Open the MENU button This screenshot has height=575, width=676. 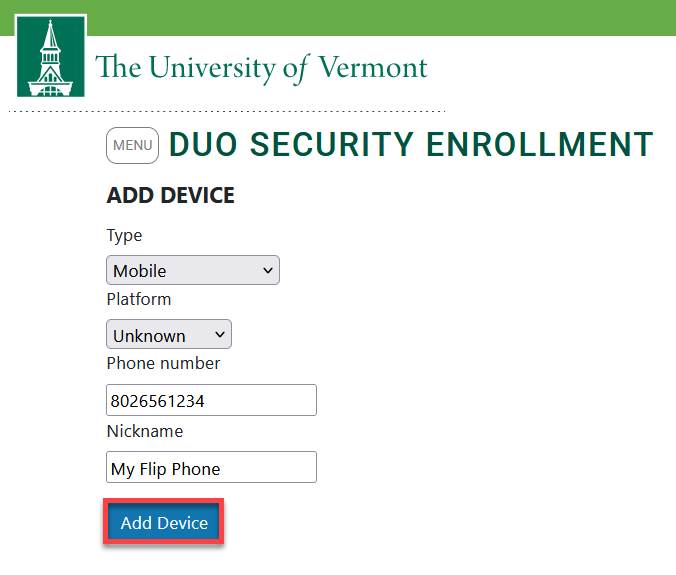pos(132,145)
